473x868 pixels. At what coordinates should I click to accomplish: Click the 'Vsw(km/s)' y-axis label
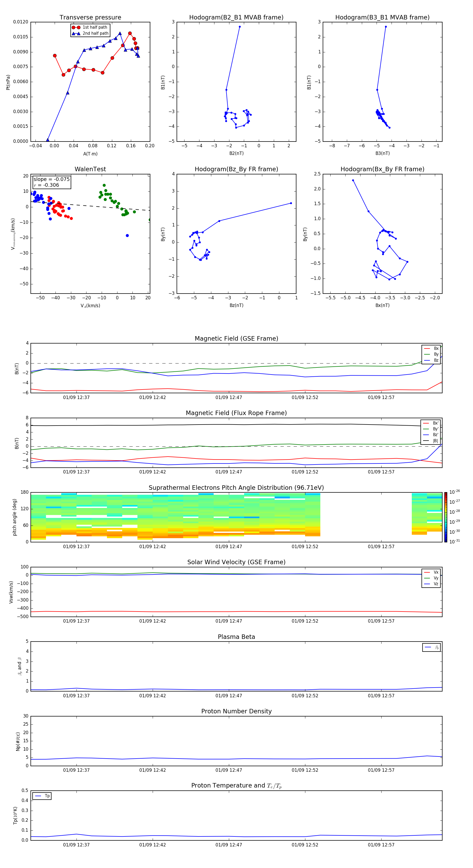(x=11, y=592)
